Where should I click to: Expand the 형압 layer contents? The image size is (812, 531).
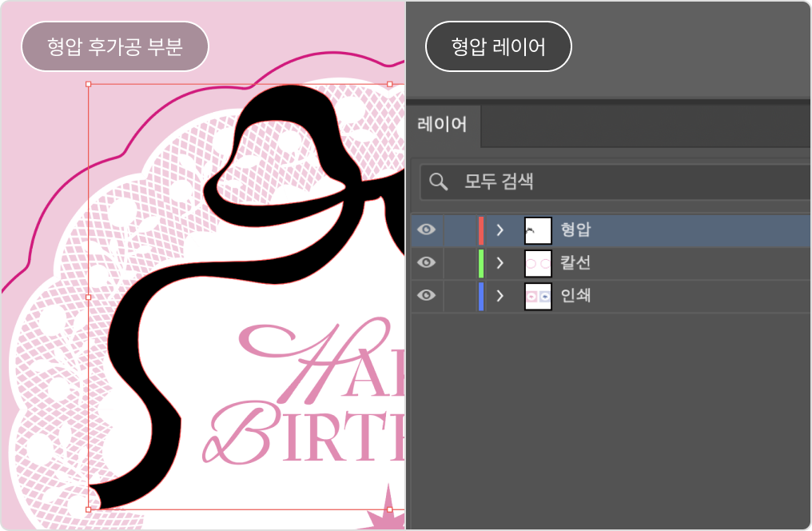pos(500,230)
